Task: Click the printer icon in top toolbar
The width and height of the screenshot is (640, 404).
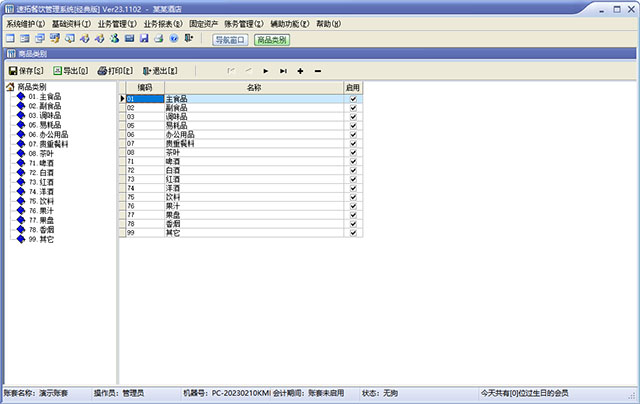Action: (x=160, y=39)
